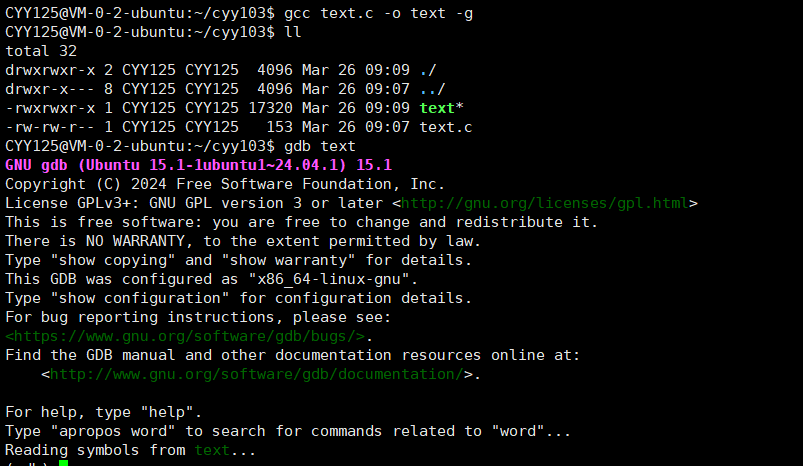The width and height of the screenshot is (803, 466).
Task: Click the './' directory entry
Action: pyautogui.click(x=428, y=70)
